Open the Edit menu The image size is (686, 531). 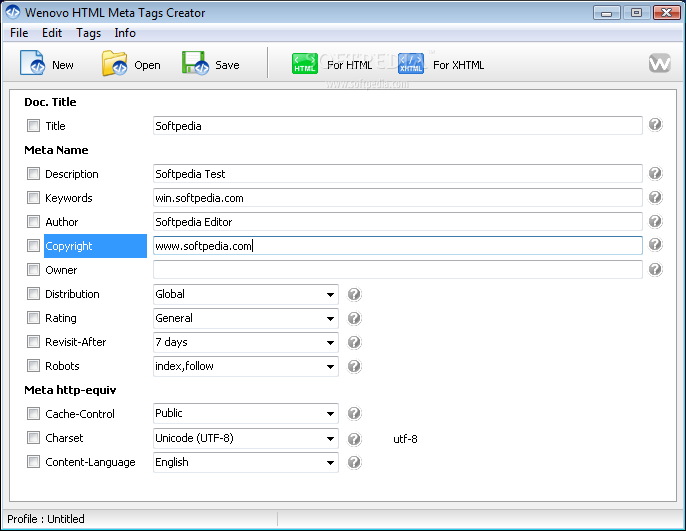click(x=52, y=33)
